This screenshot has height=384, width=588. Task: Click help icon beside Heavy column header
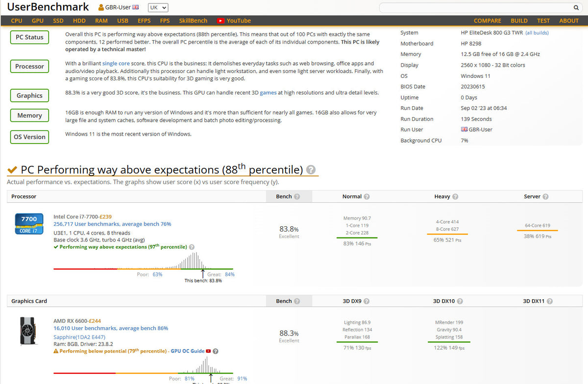click(455, 197)
